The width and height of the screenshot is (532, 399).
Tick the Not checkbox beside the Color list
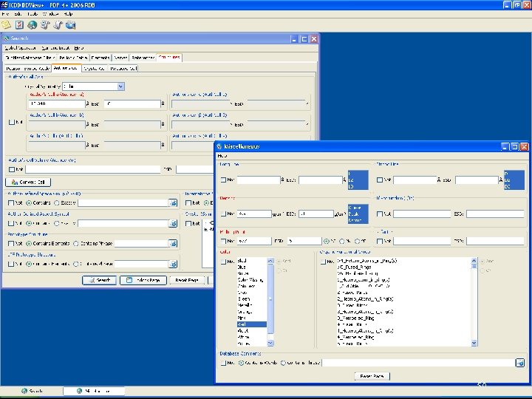(x=224, y=262)
